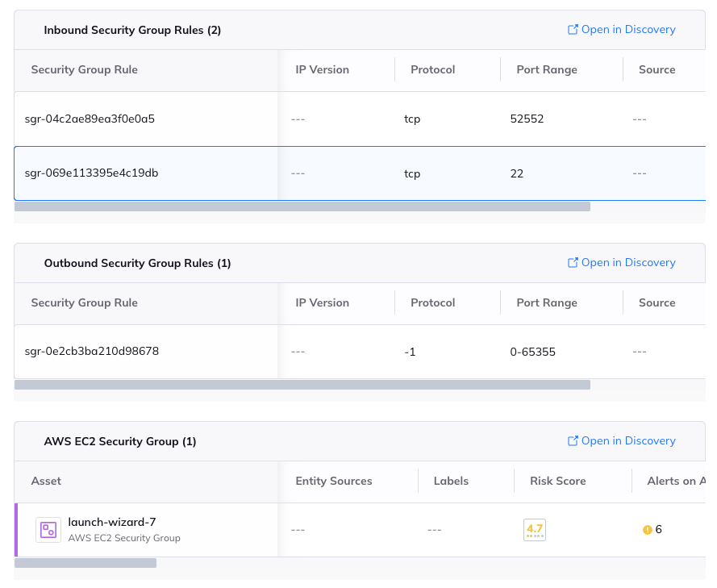Select inbound rule sgr-069e113395e4c19db
Viewport: 717px width, 588px height.
[x=90, y=173]
